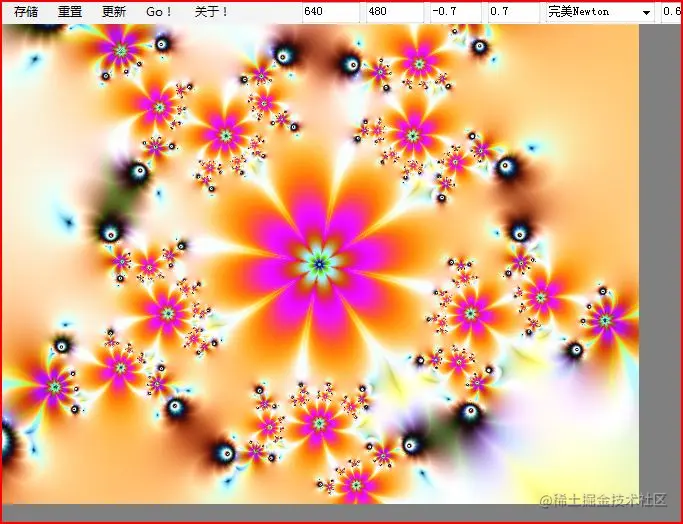683x524 pixels.
Task: Click the width field showing 640
Action: pyautogui.click(x=331, y=12)
